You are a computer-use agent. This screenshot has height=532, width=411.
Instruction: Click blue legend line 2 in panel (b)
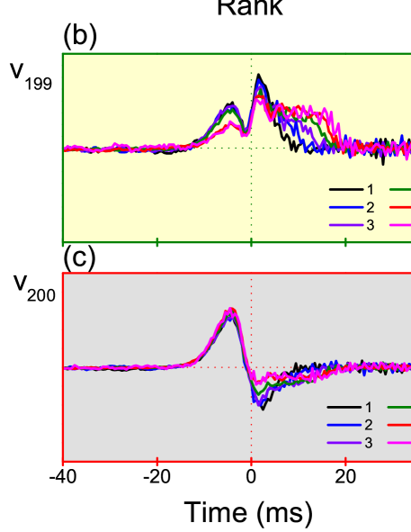[x=346, y=207]
